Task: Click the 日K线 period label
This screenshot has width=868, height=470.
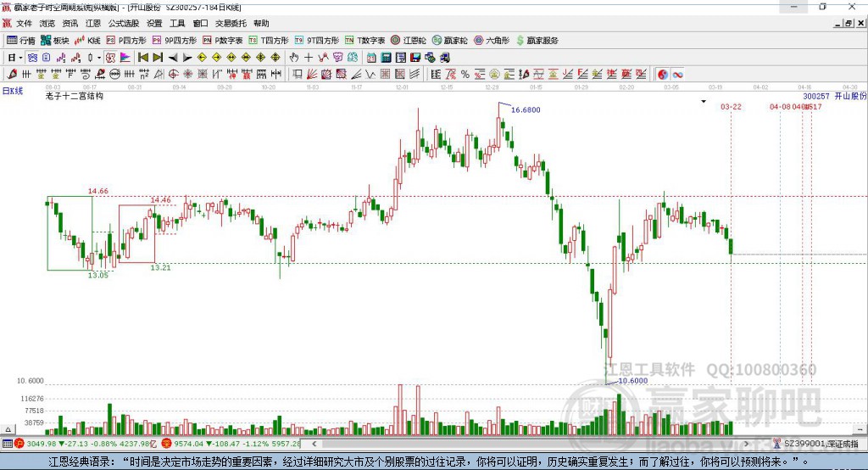Action: (x=13, y=91)
